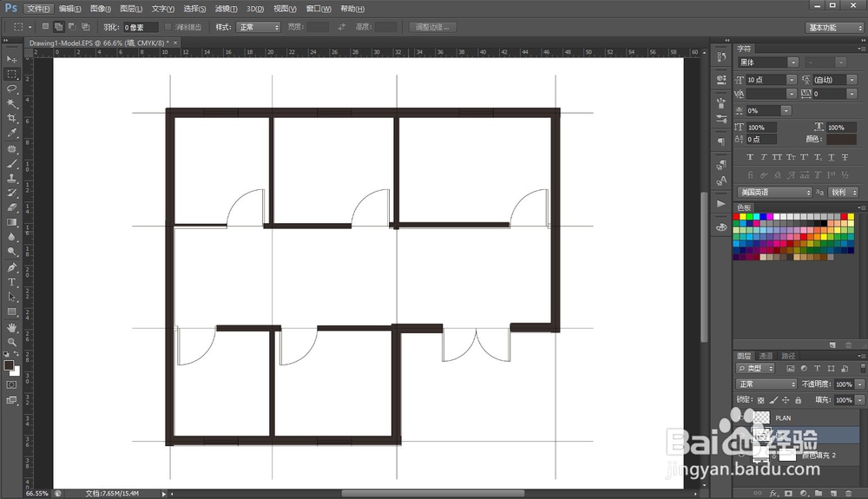Select the Path Selection tool
868x499 pixels.
pos(11,297)
